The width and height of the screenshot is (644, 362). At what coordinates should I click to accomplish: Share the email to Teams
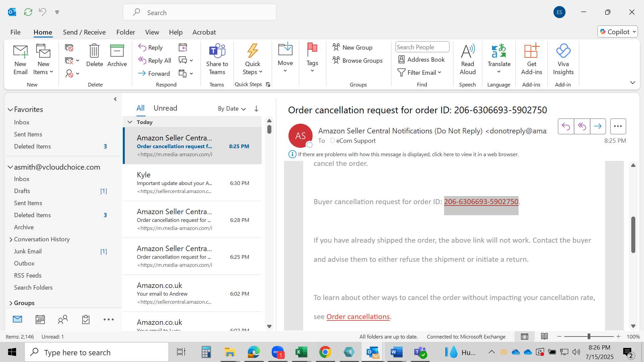pyautogui.click(x=217, y=60)
